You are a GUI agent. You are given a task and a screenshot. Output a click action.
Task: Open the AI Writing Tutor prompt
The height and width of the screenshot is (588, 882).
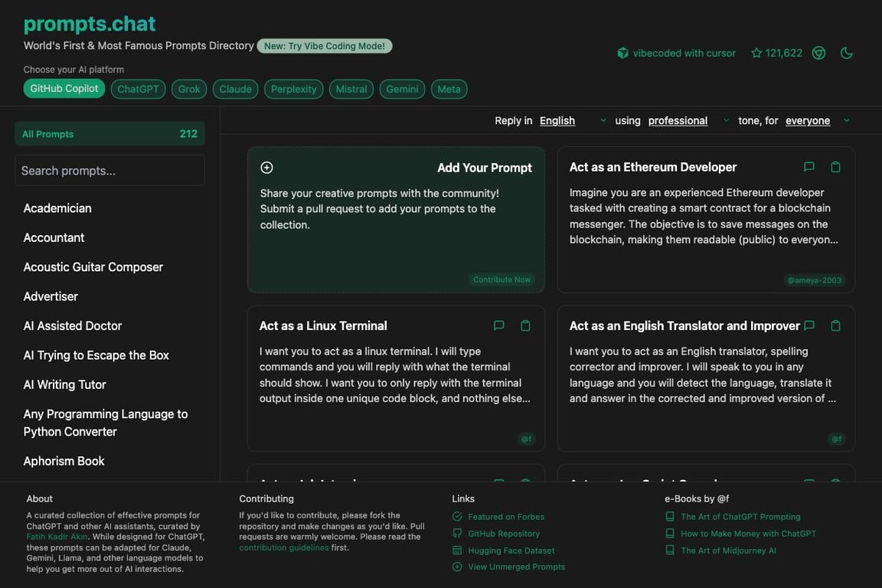click(x=64, y=384)
